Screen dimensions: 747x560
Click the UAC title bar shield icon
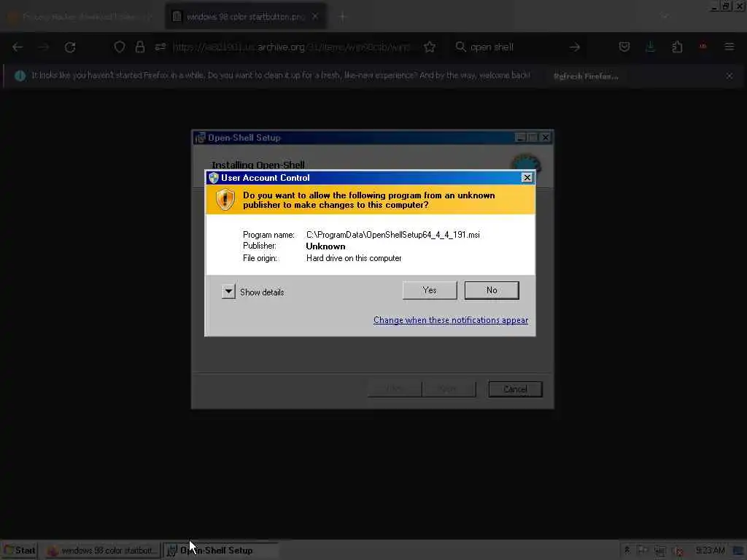pyautogui.click(x=214, y=178)
